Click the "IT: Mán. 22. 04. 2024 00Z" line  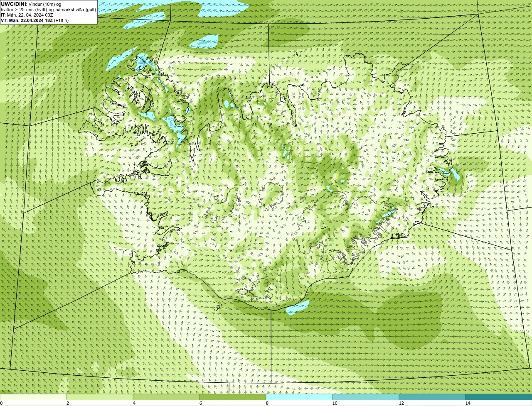[27, 15]
